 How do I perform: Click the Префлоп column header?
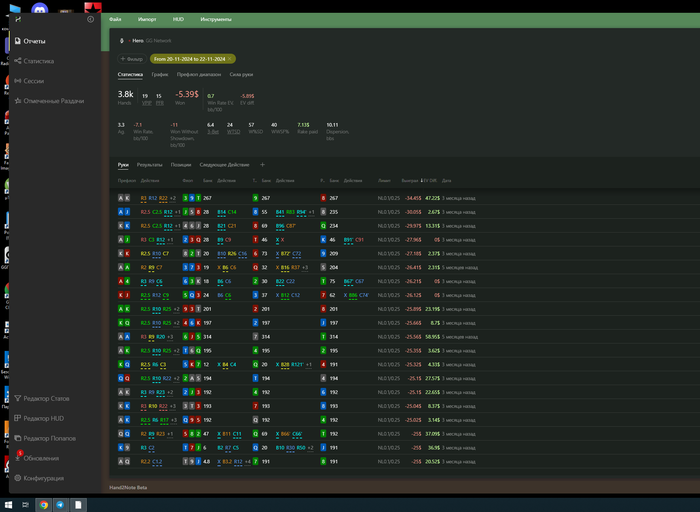pyautogui.click(x=127, y=181)
